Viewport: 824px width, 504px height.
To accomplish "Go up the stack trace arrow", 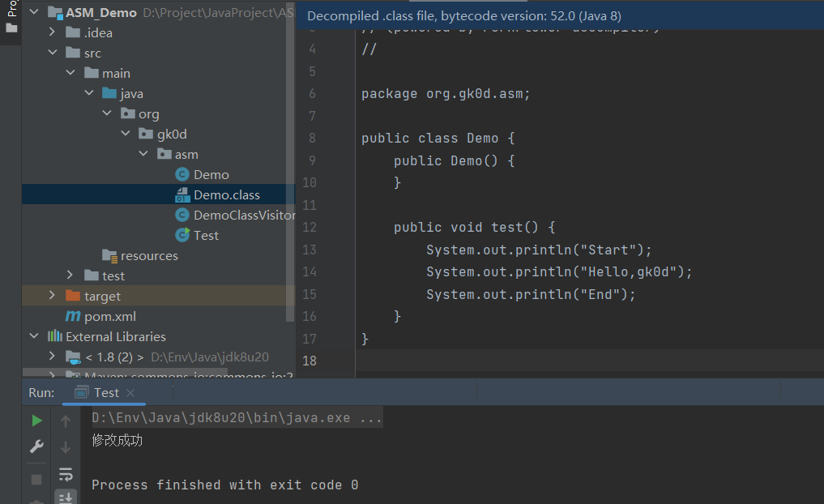I will (66, 421).
